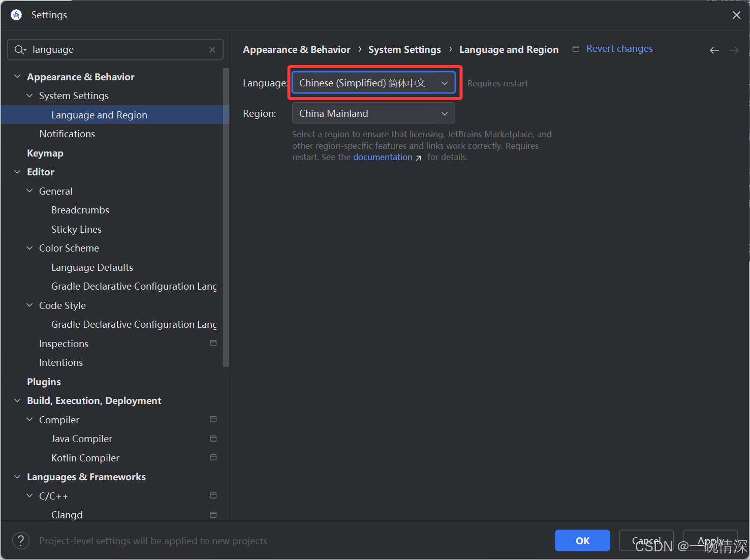Click the search magnifier icon
Image resolution: width=750 pixels, height=560 pixels.
[20, 50]
